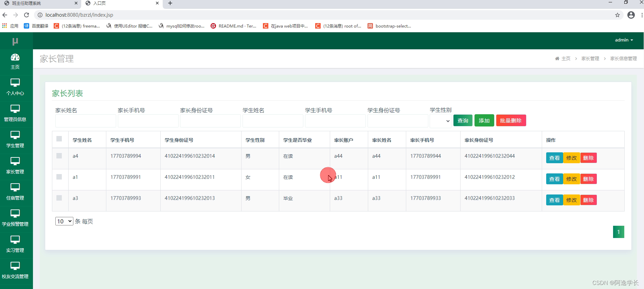The image size is (644, 289).
Task: Focus the 家长手机号 search field
Action: (148, 121)
